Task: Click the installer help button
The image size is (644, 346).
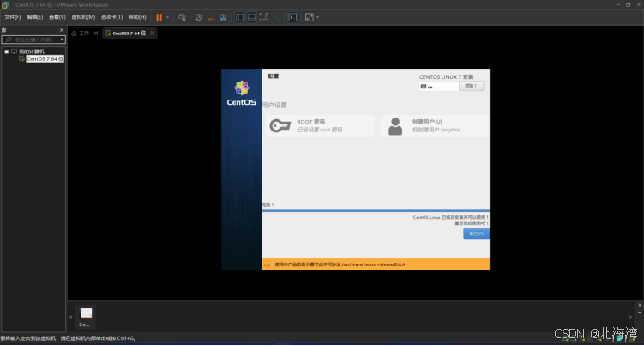Action: point(471,86)
